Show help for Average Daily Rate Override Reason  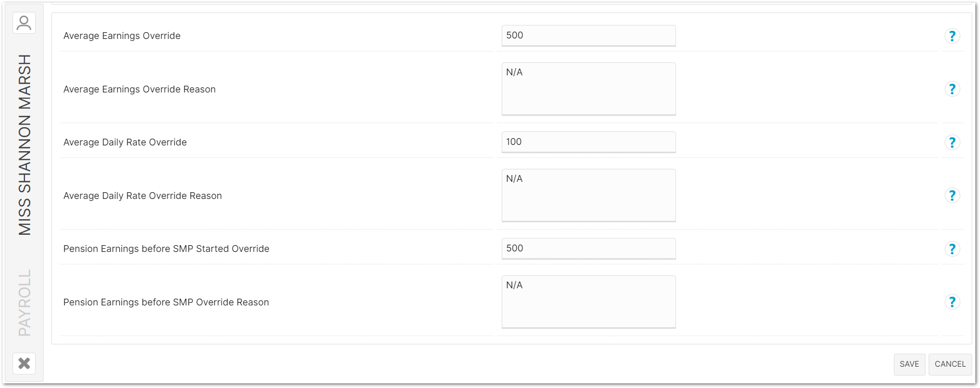(952, 196)
